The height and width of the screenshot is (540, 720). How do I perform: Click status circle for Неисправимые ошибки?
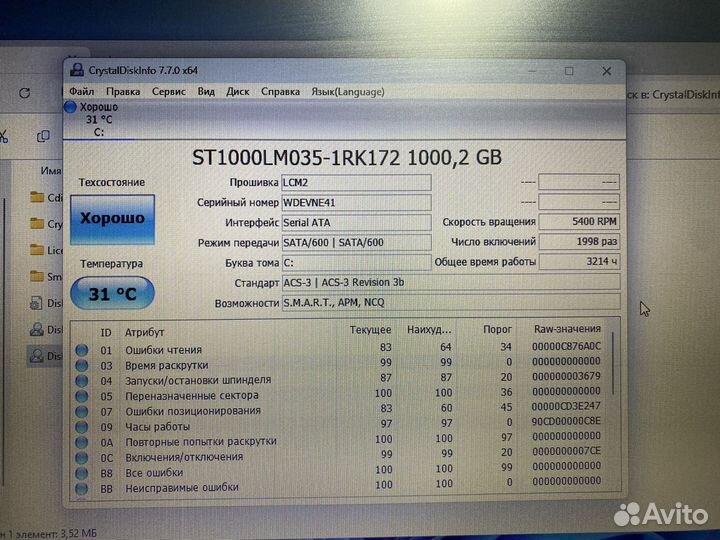82,488
